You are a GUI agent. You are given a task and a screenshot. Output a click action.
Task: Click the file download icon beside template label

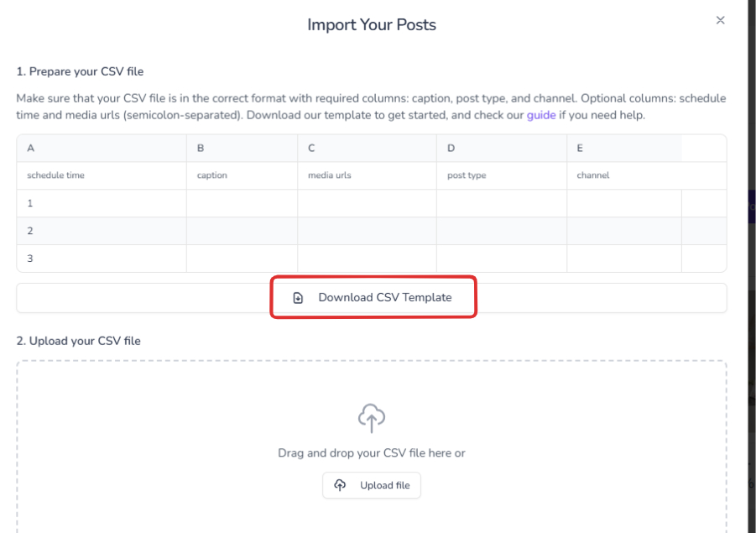298,298
